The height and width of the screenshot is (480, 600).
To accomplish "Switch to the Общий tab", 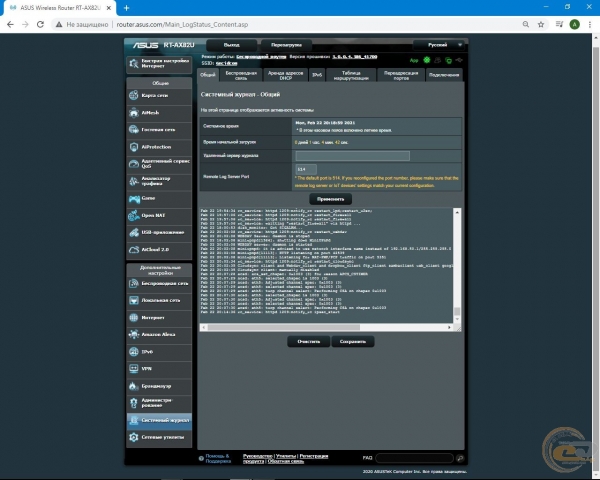I will [208, 75].
